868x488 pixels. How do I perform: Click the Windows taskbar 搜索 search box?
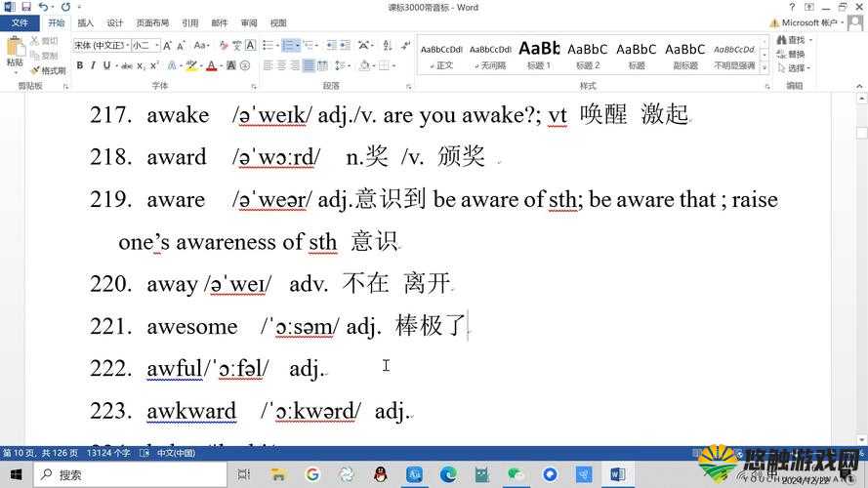pyautogui.click(x=131, y=474)
